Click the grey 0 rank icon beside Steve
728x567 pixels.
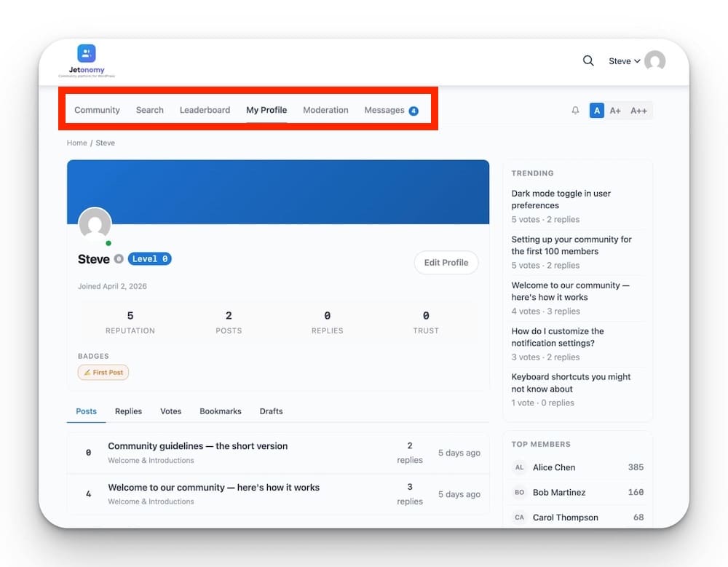tap(119, 259)
